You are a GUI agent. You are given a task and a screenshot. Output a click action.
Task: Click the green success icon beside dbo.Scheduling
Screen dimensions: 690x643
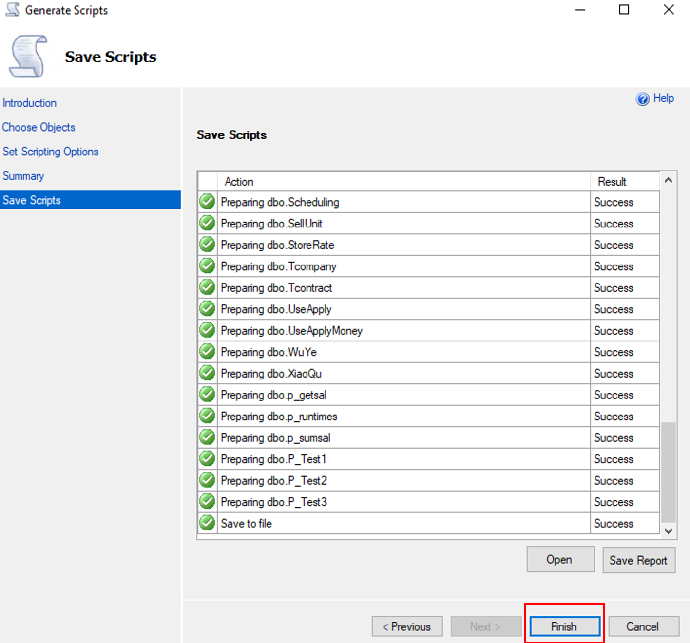(207, 202)
